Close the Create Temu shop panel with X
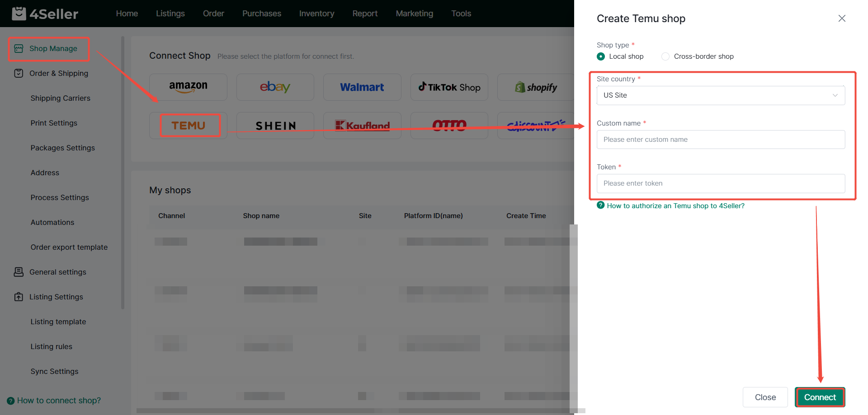The height and width of the screenshot is (415, 868). click(842, 18)
